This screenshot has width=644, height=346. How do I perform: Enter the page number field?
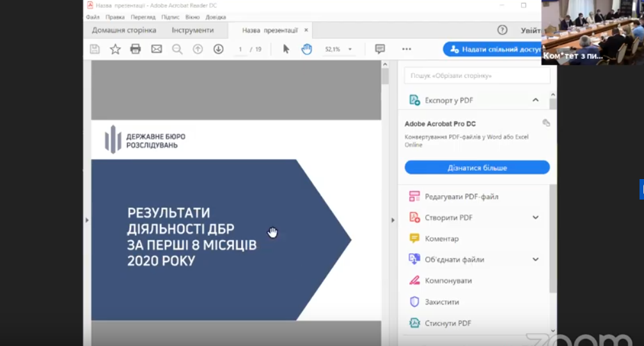[x=241, y=49]
